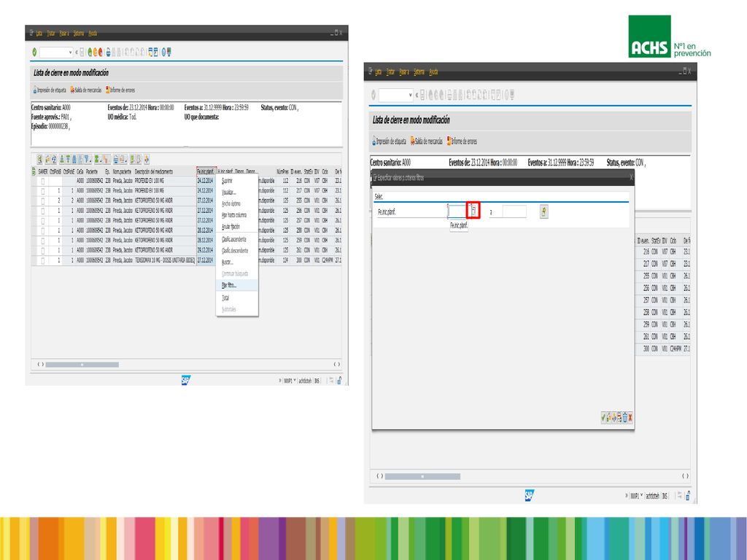
Task: Choose Buscar... from the context menu
Action: point(237,262)
